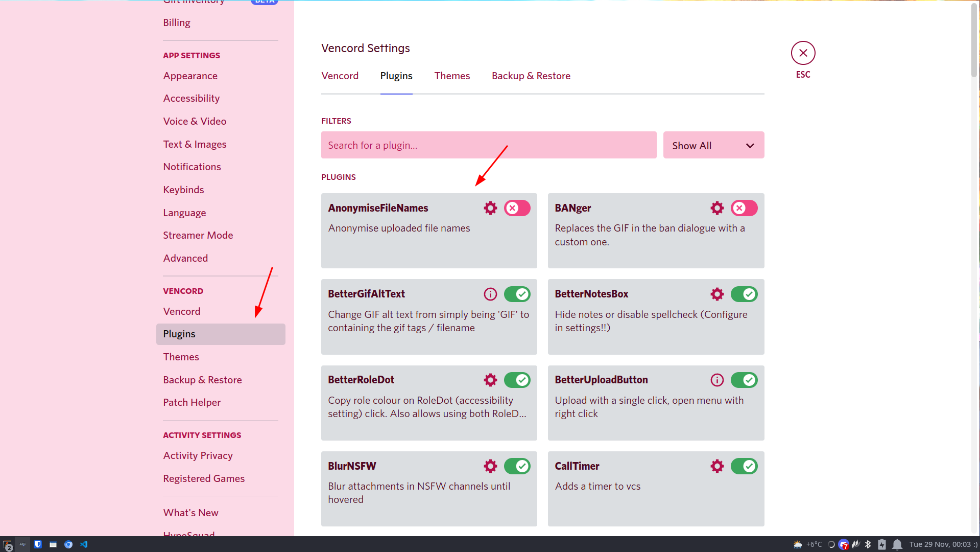Turn off the BetterUploadButton plugin

(744, 380)
